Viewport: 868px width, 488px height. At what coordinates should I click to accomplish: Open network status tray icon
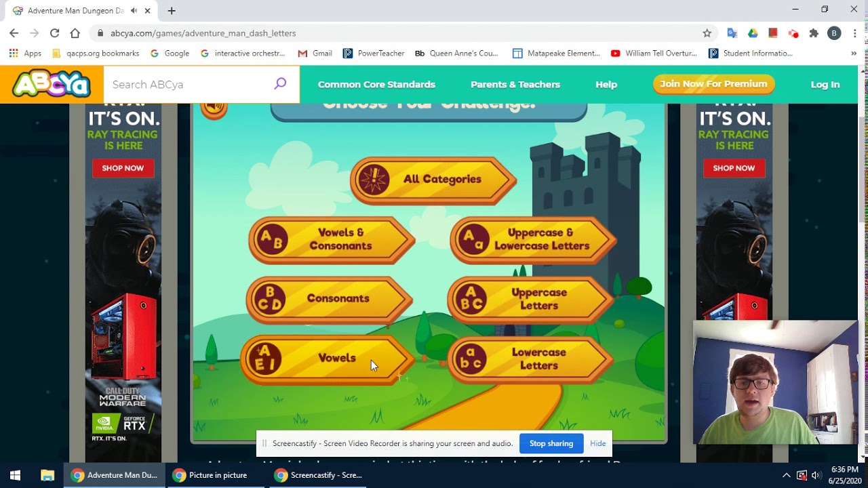pyautogui.click(x=802, y=475)
